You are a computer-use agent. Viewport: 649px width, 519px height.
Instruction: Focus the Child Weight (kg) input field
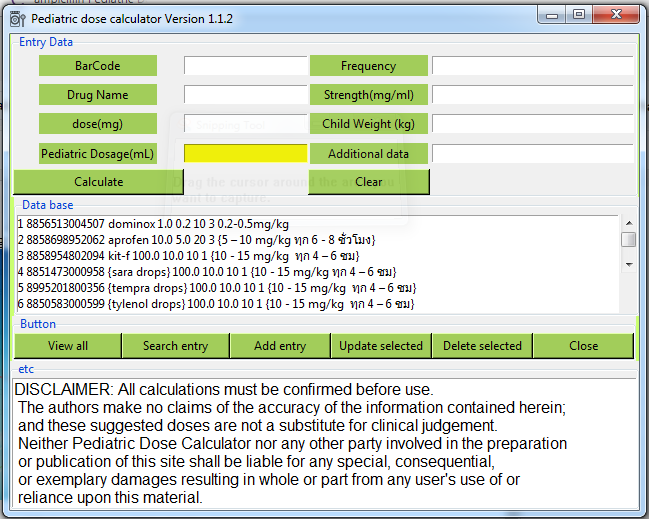coord(533,124)
